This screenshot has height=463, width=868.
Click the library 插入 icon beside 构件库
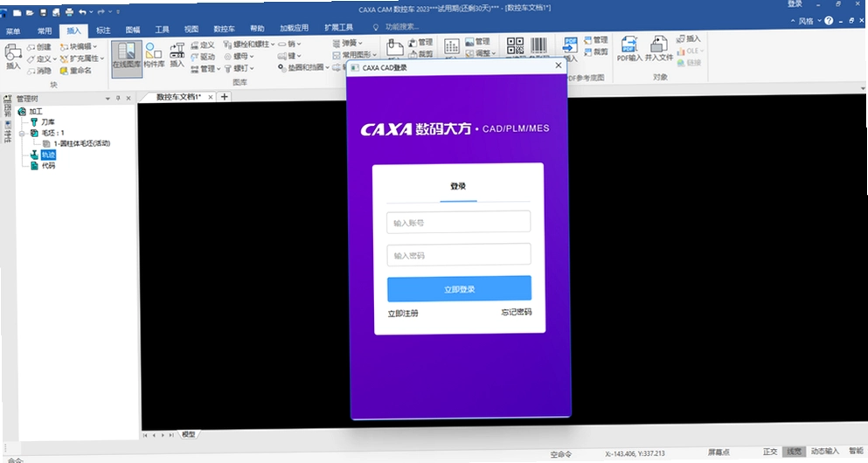tap(177, 55)
